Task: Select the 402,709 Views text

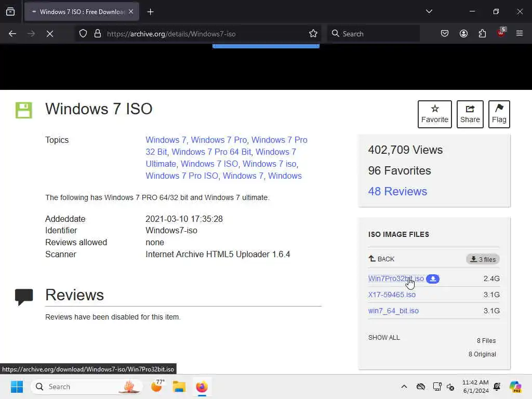Action: (x=405, y=150)
